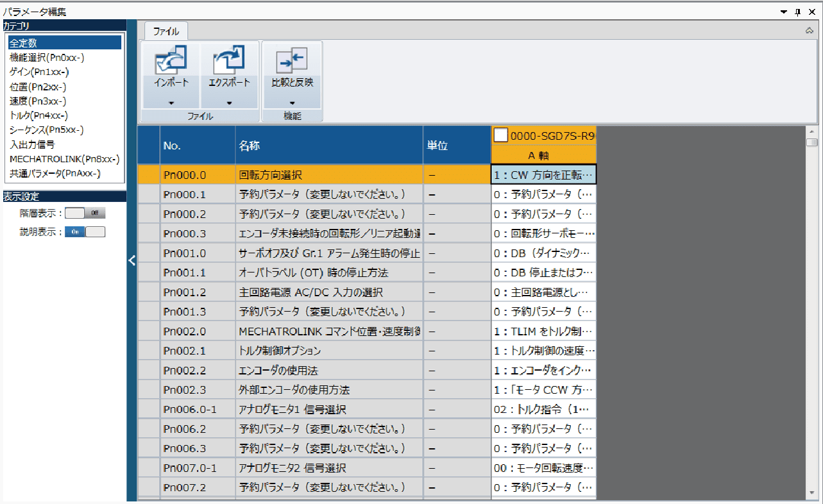823x504 pixels.
Task: Expand the エクスポート dropdown arrow
Action: point(229,103)
